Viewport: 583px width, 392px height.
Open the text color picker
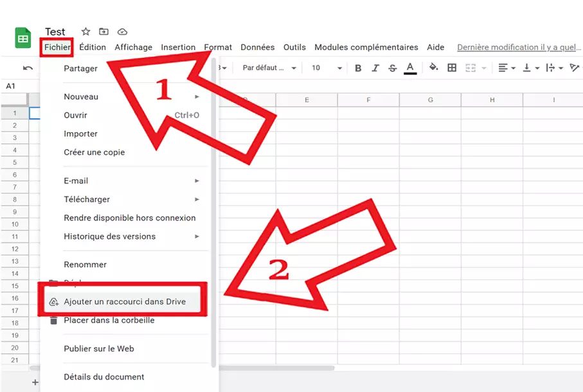[x=410, y=68]
